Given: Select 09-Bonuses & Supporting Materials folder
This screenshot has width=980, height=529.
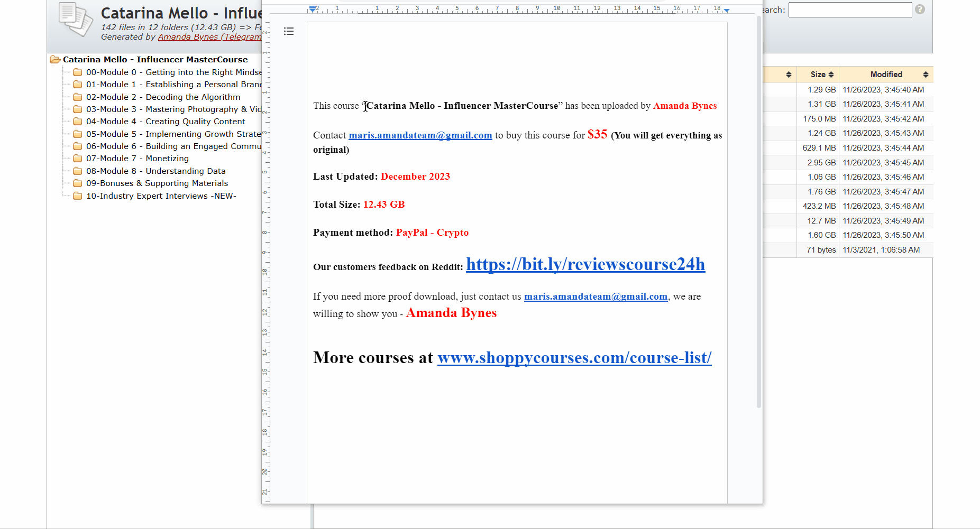Looking at the screenshot, I should (x=157, y=183).
